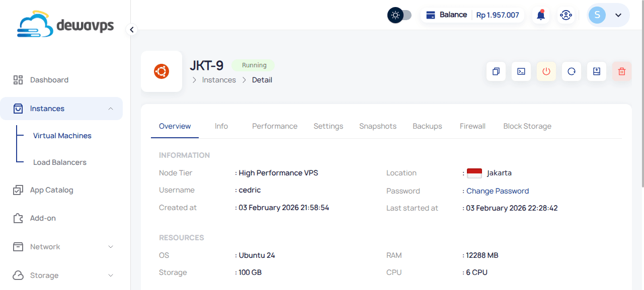Toggle dark mode switch

point(399,15)
